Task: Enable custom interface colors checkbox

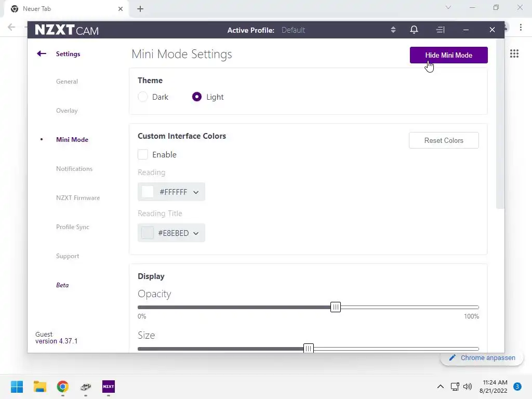Action: pyautogui.click(x=143, y=154)
